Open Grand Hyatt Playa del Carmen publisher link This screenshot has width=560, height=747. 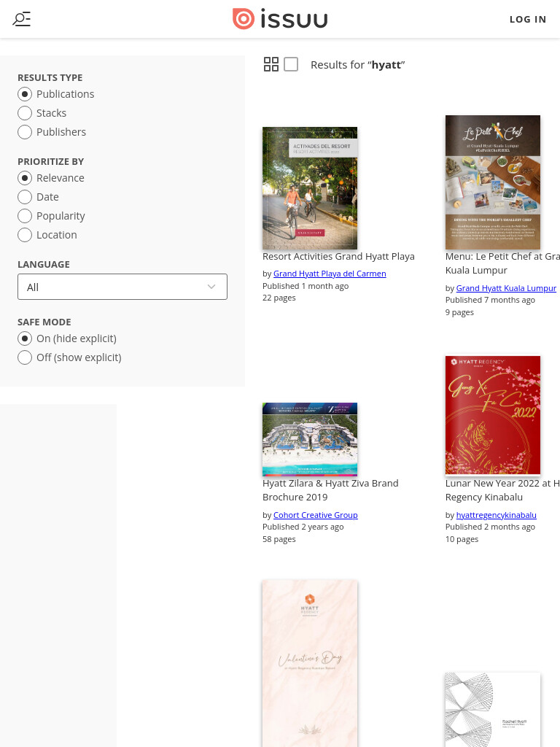(330, 274)
